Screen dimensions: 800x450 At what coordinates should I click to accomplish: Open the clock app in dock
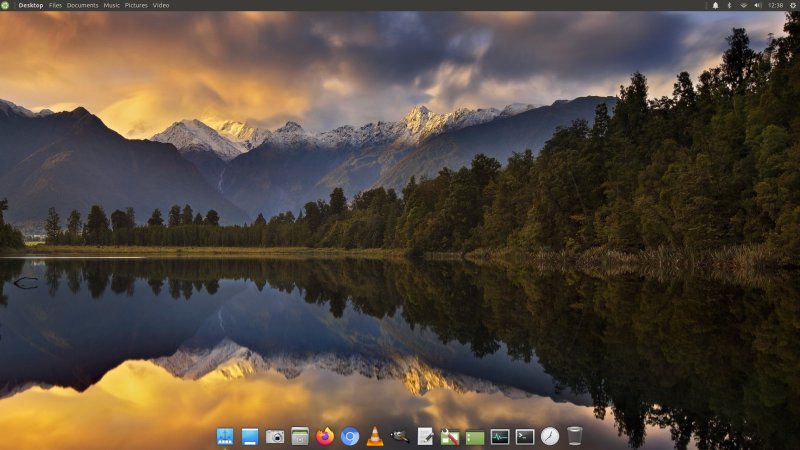click(550, 436)
